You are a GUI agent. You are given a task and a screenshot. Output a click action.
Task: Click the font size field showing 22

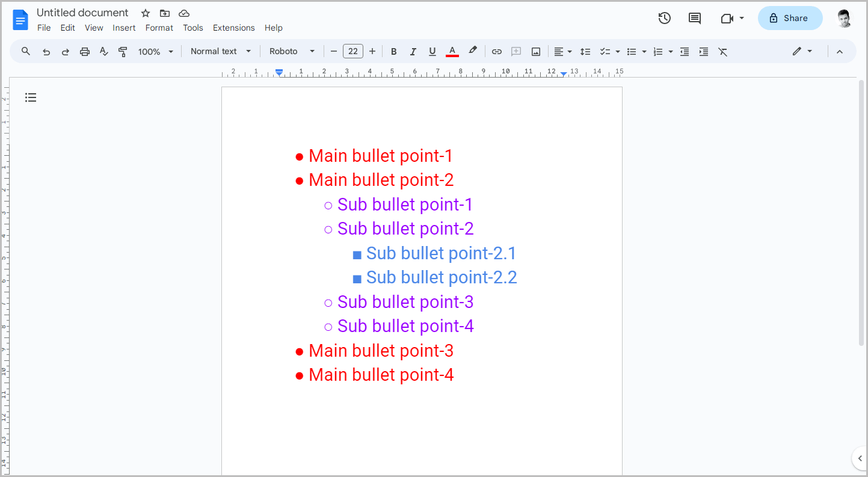(353, 52)
